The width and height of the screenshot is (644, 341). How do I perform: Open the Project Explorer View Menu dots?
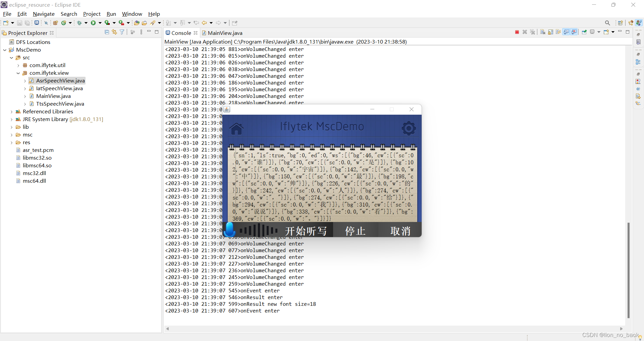tap(141, 32)
